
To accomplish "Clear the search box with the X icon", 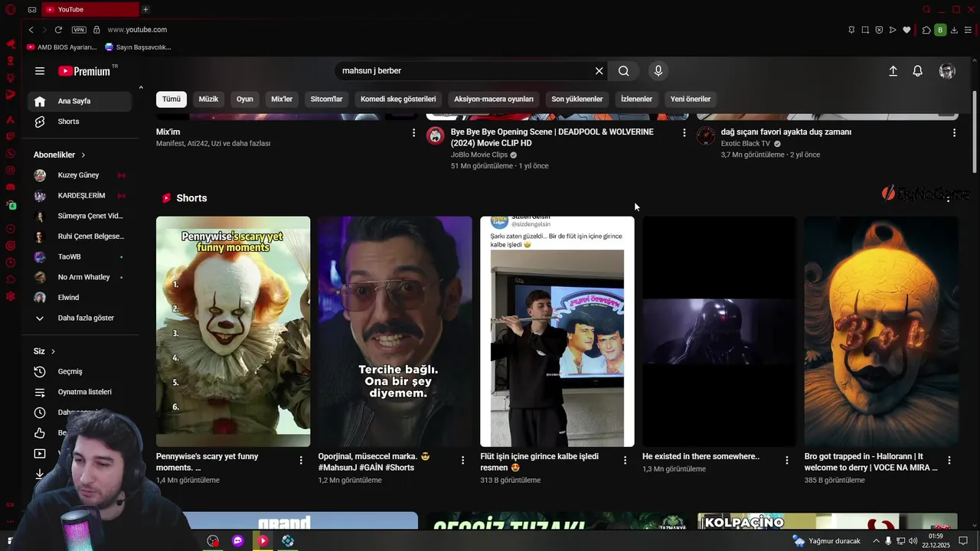I will pyautogui.click(x=599, y=71).
